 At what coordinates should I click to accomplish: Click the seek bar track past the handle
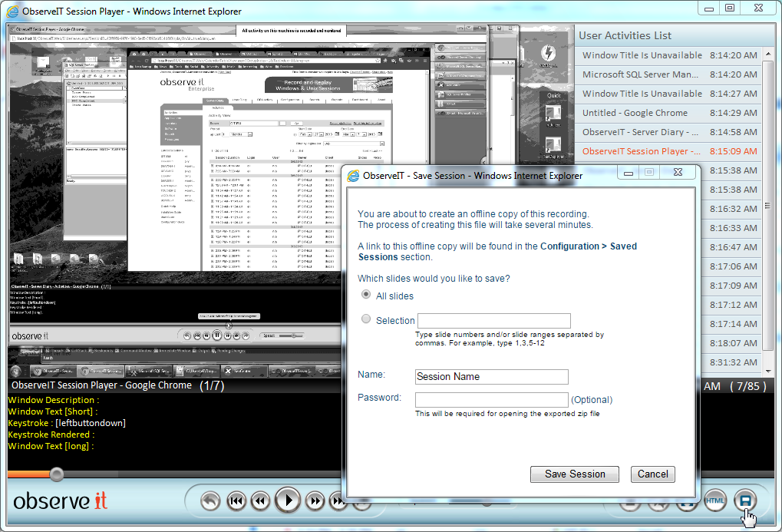point(202,474)
